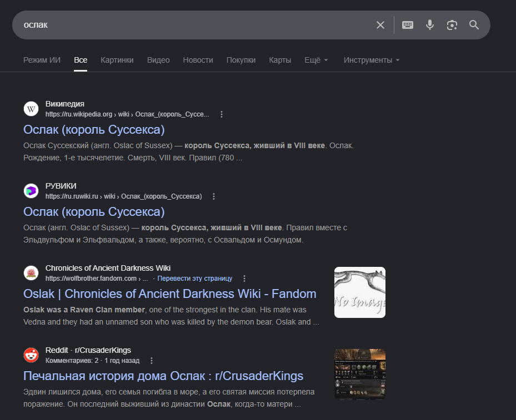
Task: Open image search with the camera lens icon
Action: tap(452, 25)
